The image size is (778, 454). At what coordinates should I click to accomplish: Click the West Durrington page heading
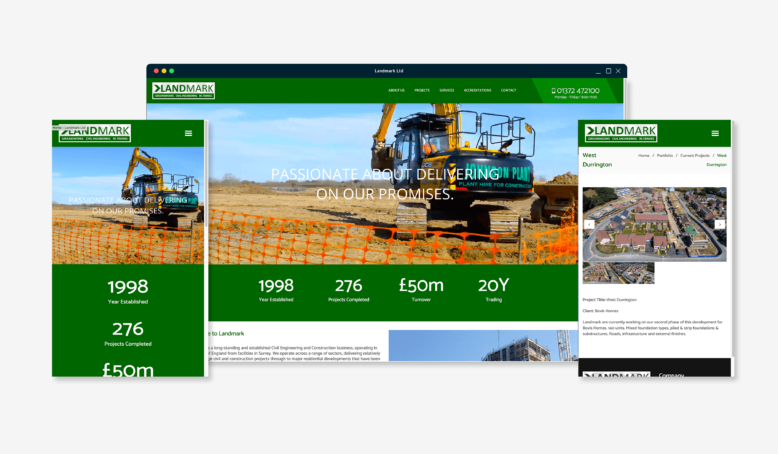(597, 160)
